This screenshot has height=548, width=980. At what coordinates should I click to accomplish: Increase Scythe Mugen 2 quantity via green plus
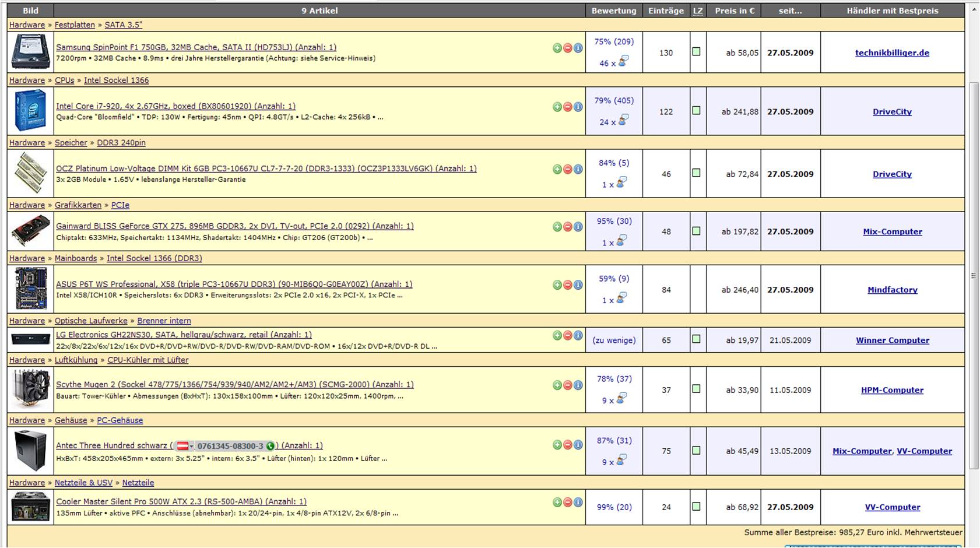[x=557, y=385]
